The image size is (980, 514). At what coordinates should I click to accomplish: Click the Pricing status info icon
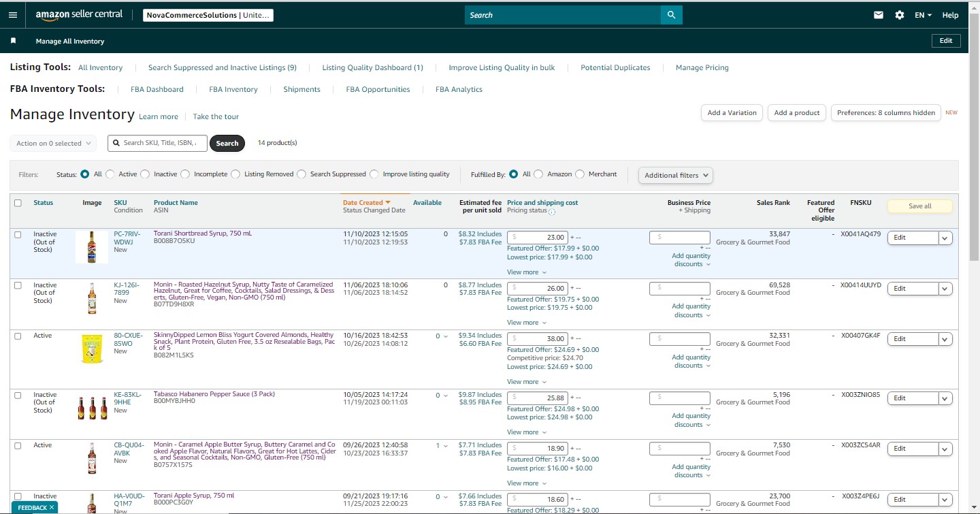(x=552, y=212)
